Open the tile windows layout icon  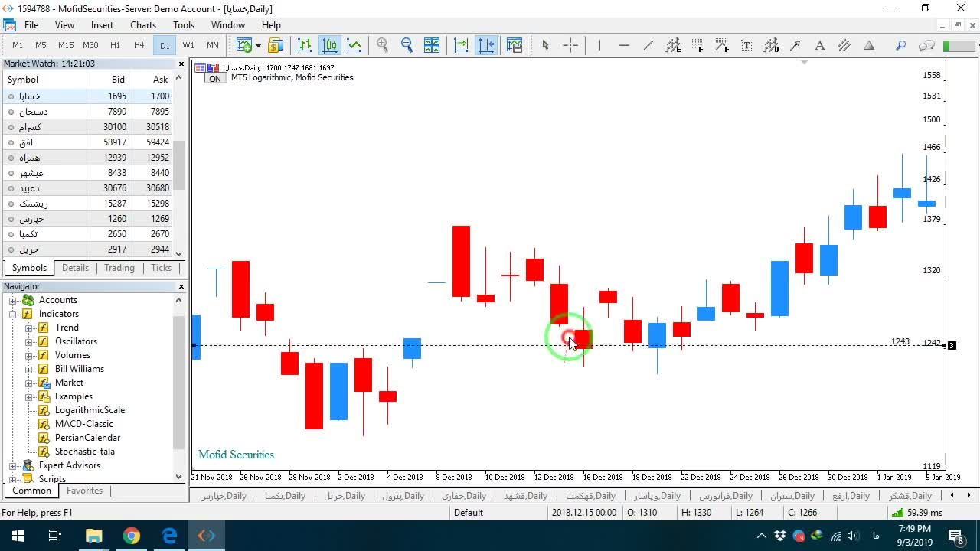tap(432, 45)
